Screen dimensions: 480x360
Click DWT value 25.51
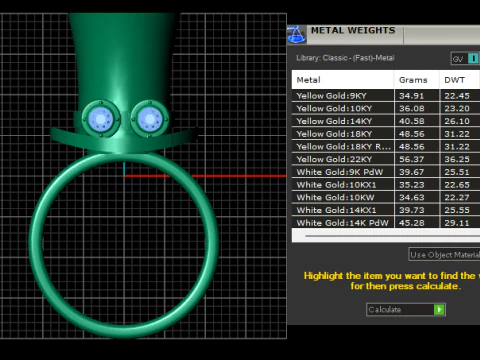click(457, 172)
